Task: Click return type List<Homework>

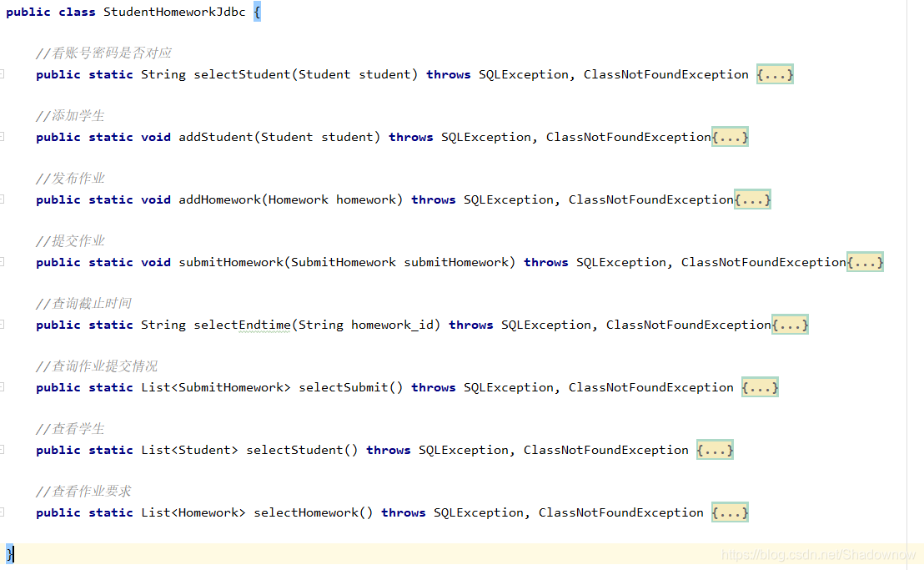Action: [193, 512]
